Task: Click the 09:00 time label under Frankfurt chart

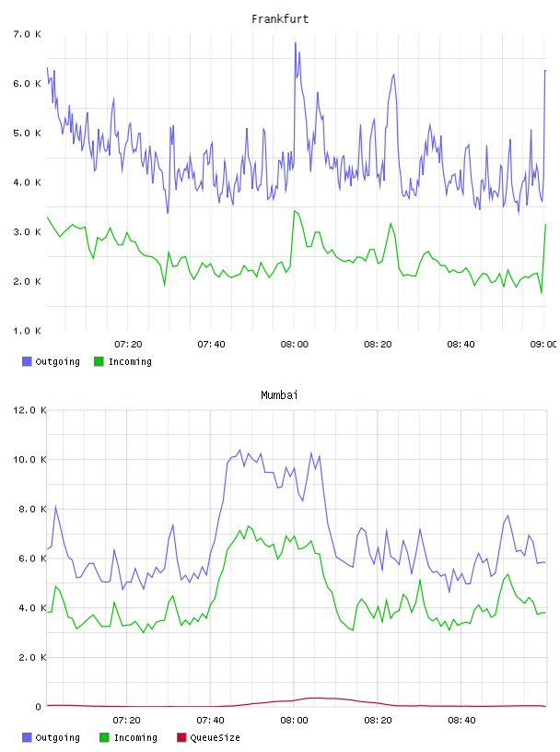Action: tap(543, 345)
